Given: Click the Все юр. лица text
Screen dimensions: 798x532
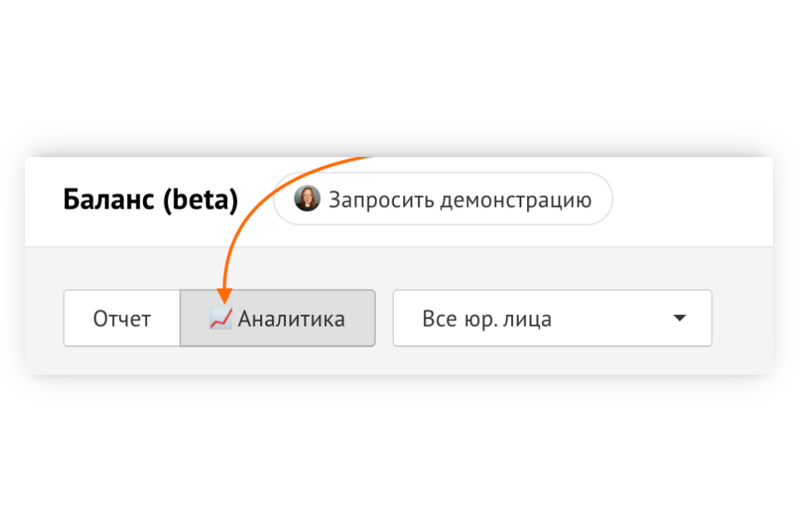Looking at the screenshot, I should point(486,319).
